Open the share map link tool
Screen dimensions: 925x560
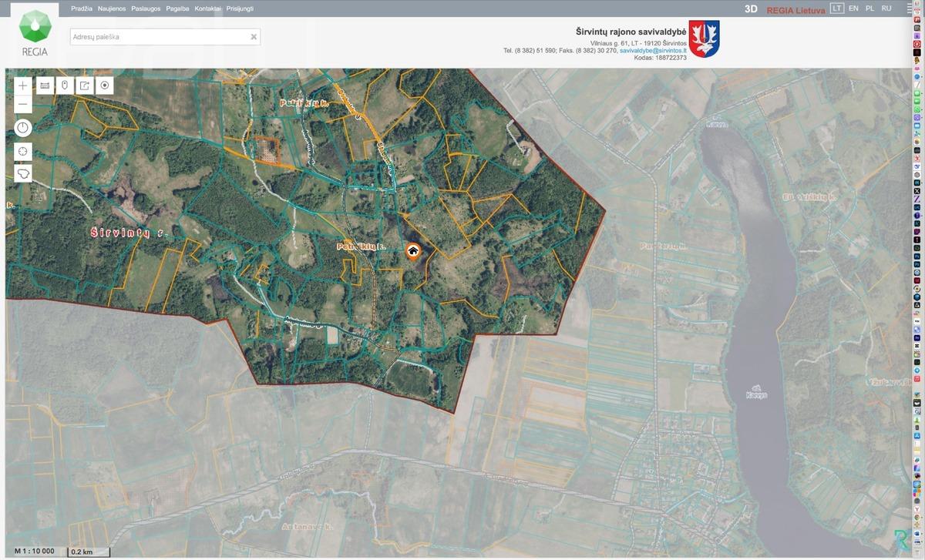(x=85, y=86)
